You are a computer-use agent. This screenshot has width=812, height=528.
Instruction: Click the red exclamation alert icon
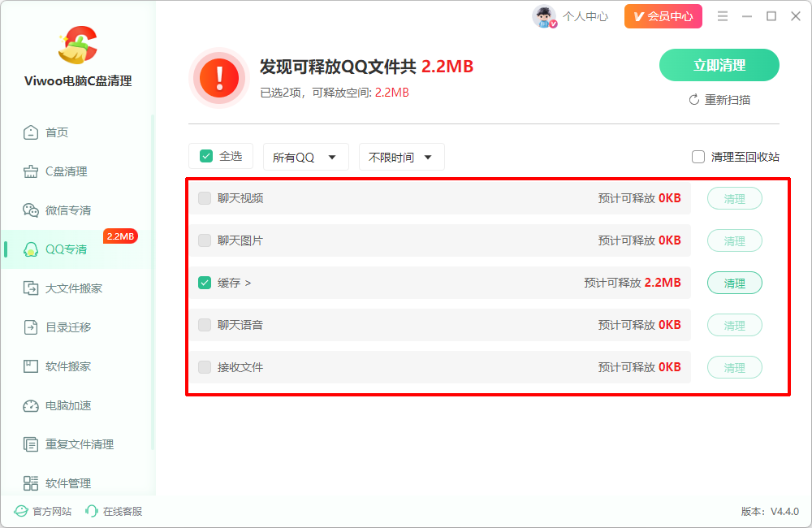(219, 78)
